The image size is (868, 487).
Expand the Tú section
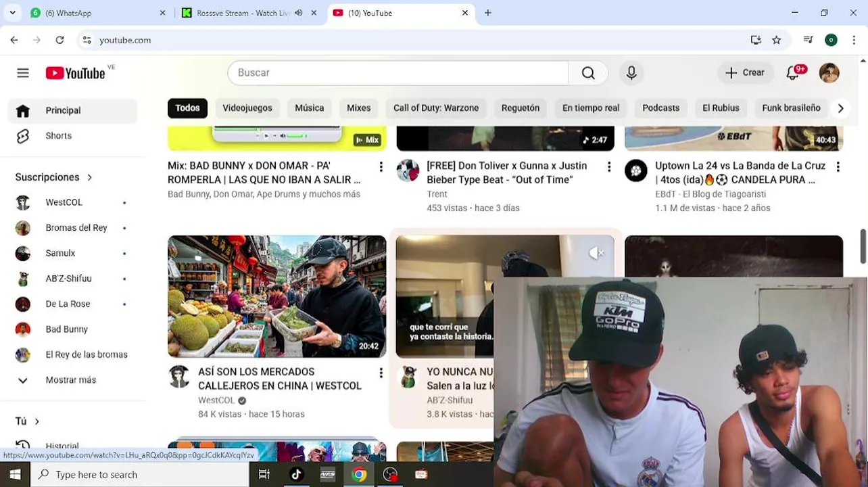pyautogui.click(x=28, y=421)
